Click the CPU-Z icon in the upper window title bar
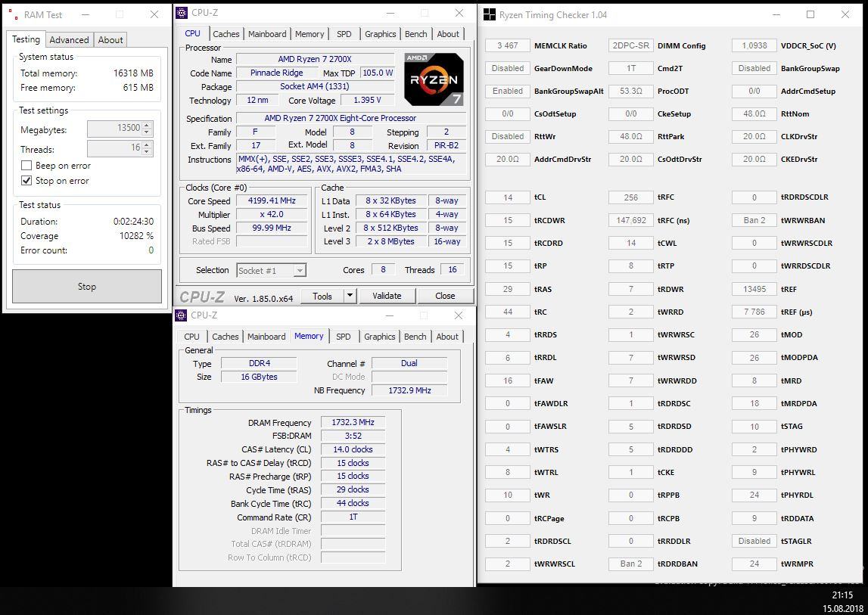The image size is (868, 615). (182, 13)
